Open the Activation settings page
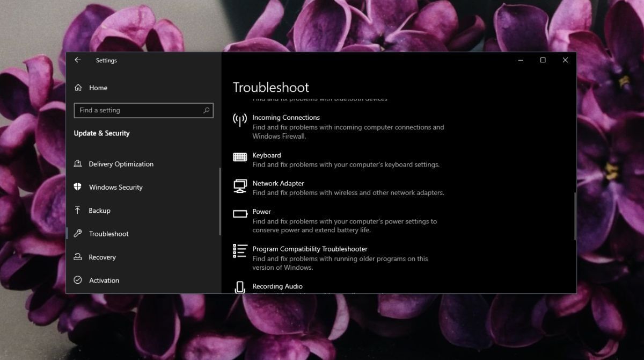This screenshot has width=644, height=360. 104,280
